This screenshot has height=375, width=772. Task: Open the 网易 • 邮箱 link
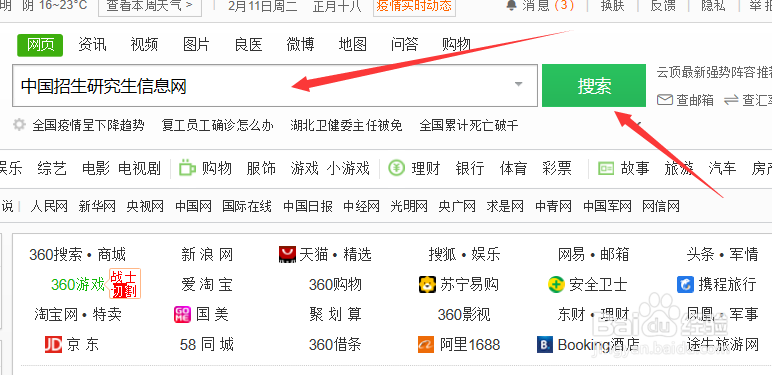[x=593, y=255]
